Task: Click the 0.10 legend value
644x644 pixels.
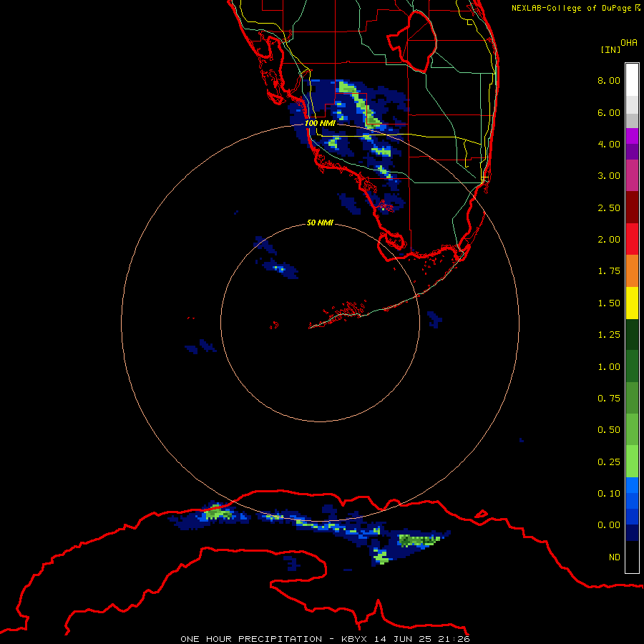Action: 609,494
